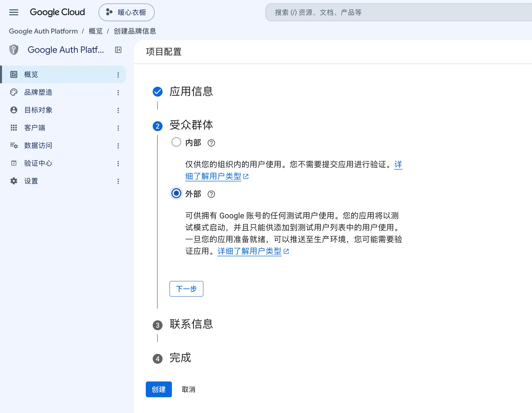Click the 外部 radio label text
532x413 pixels.
click(x=193, y=194)
